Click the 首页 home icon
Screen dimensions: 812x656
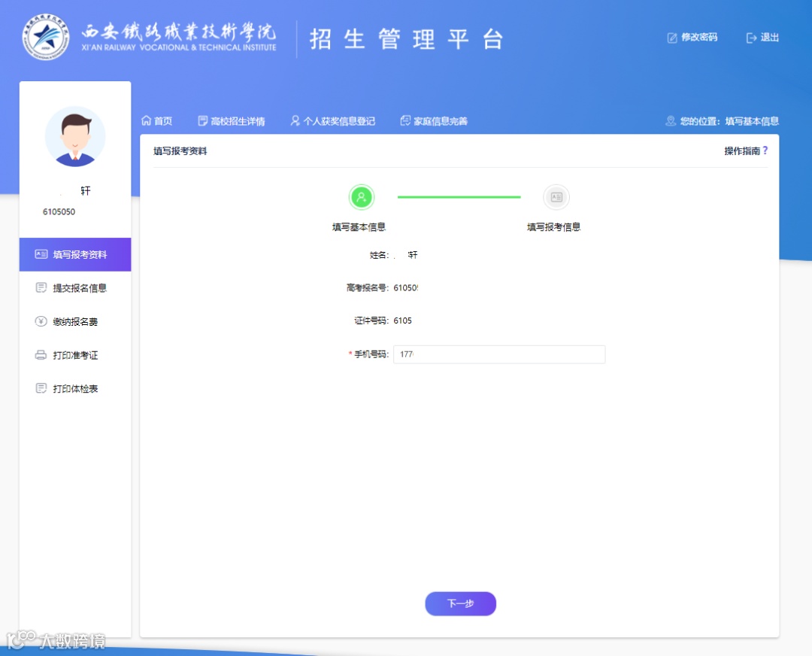point(146,120)
